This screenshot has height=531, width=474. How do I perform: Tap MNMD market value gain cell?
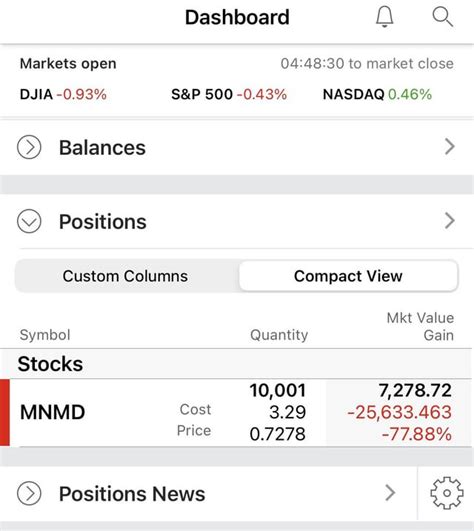point(398,412)
